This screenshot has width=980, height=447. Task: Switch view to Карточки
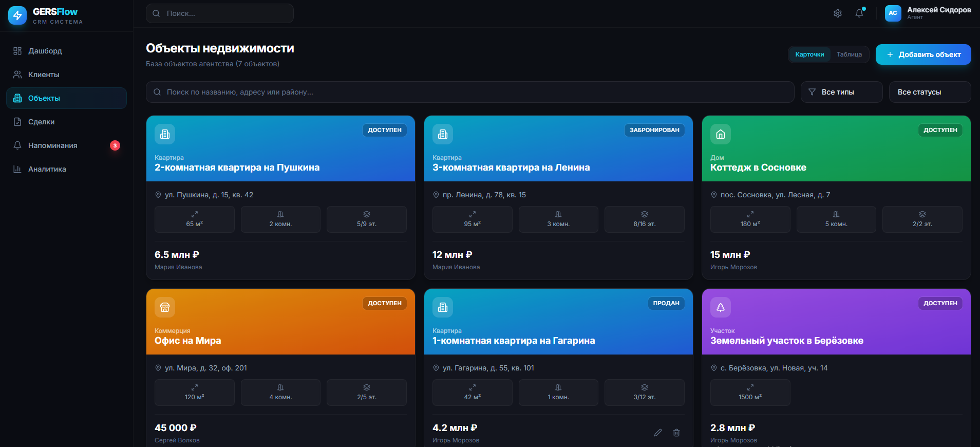[809, 54]
